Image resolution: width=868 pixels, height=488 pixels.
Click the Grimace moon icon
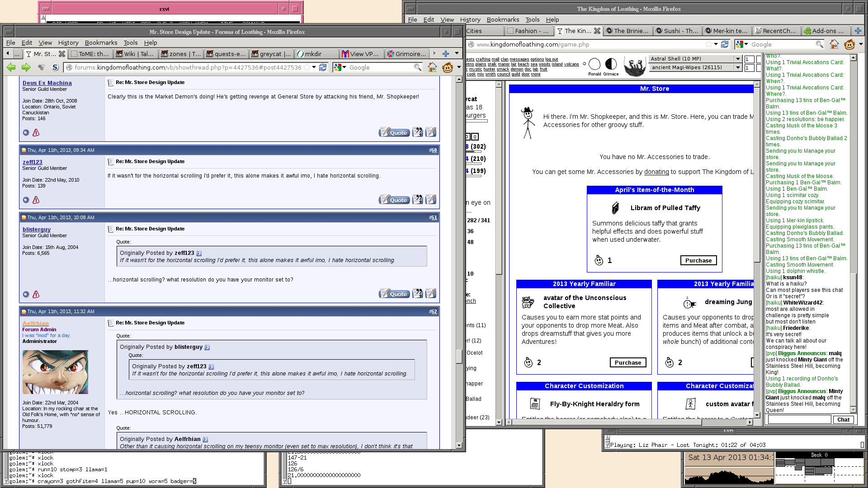(x=611, y=64)
